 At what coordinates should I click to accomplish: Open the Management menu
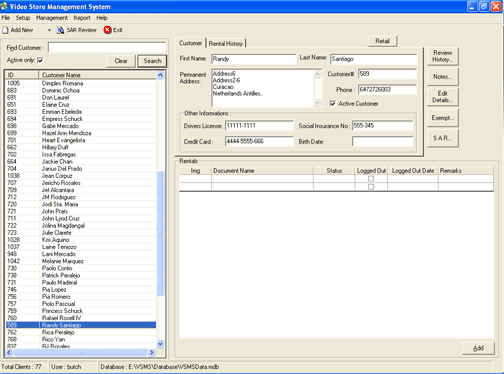coord(52,18)
